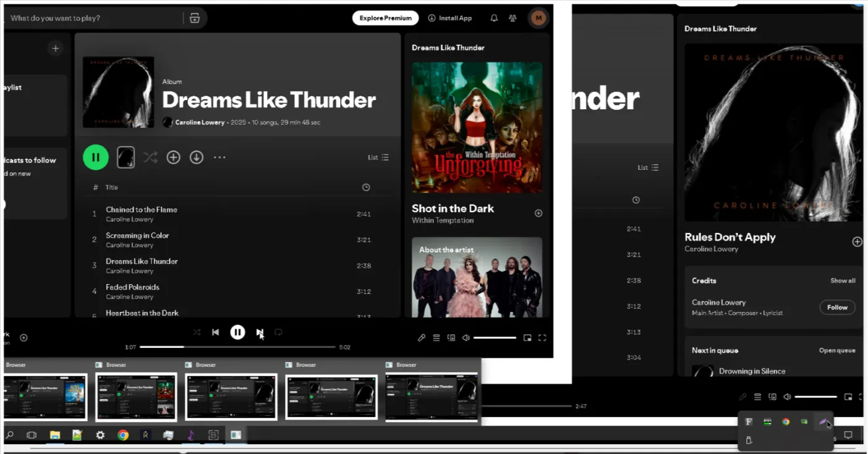
Task: Open Task View on the taskbar
Action: click(x=32, y=435)
